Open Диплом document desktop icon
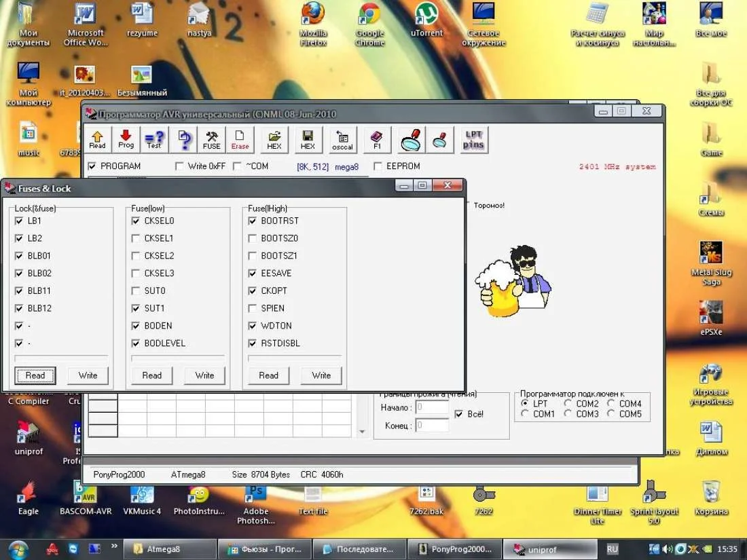 pos(711,438)
